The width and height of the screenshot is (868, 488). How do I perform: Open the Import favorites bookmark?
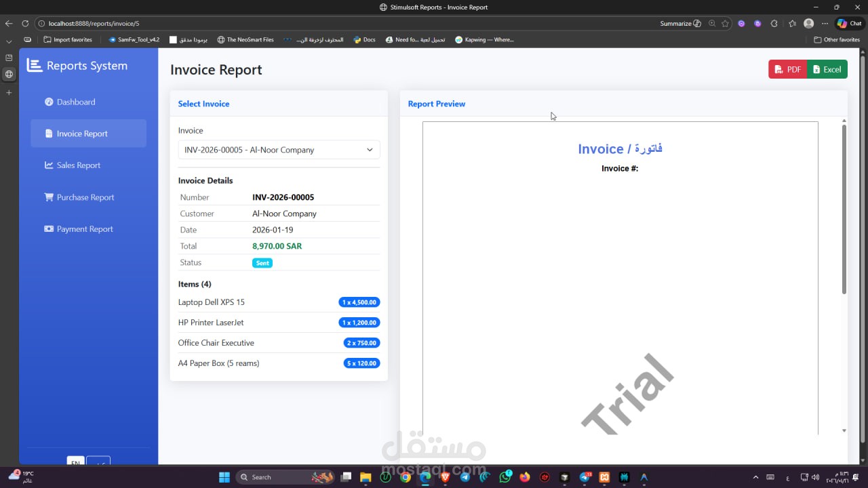68,40
